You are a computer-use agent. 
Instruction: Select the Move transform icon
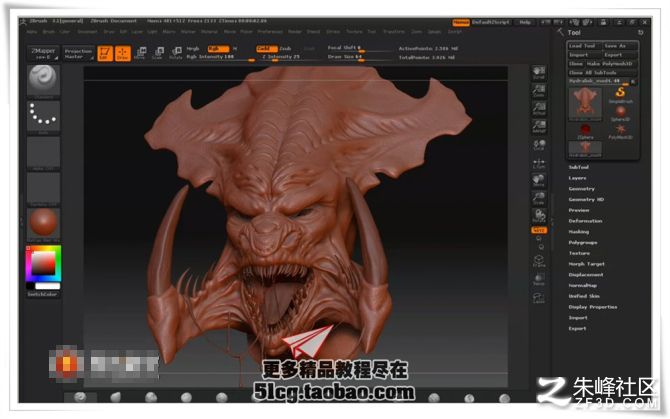point(140,53)
